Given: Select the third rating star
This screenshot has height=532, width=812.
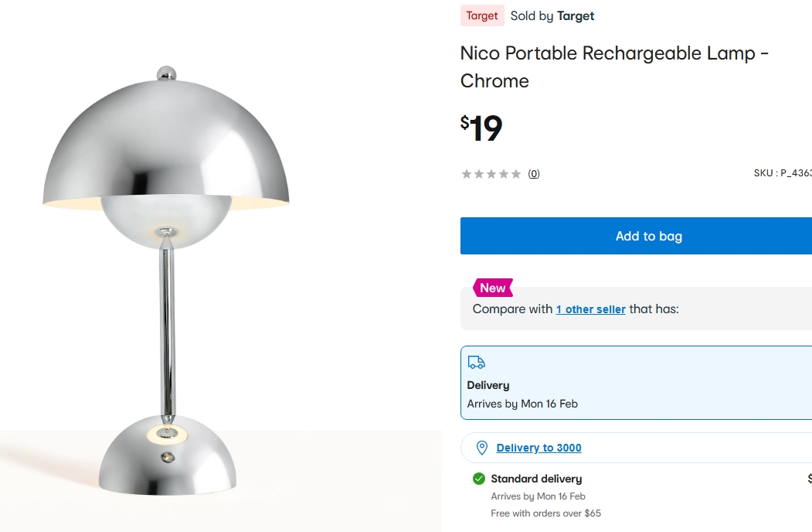Looking at the screenshot, I should [x=491, y=174].
